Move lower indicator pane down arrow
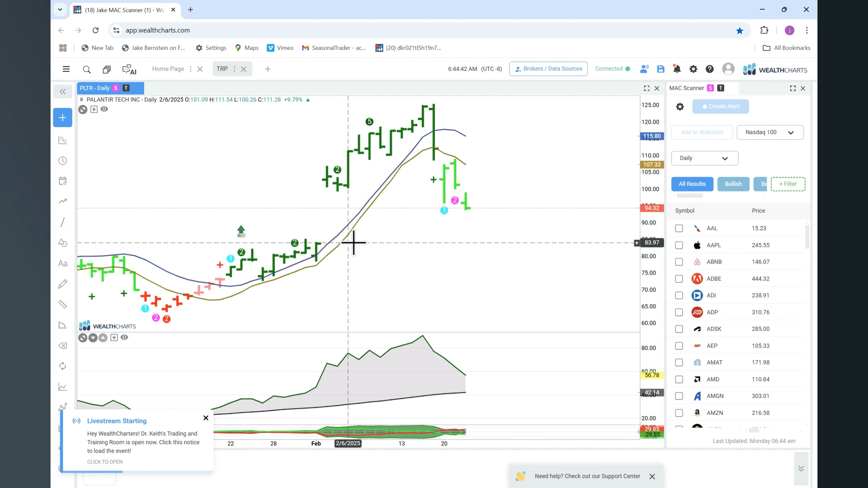The height and width of the screenshot is (488, 868). [x=93, y=338]
